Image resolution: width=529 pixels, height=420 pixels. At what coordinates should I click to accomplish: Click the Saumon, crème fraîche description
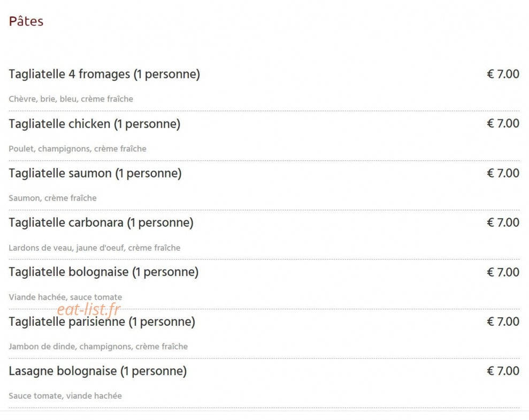(52, 198)
